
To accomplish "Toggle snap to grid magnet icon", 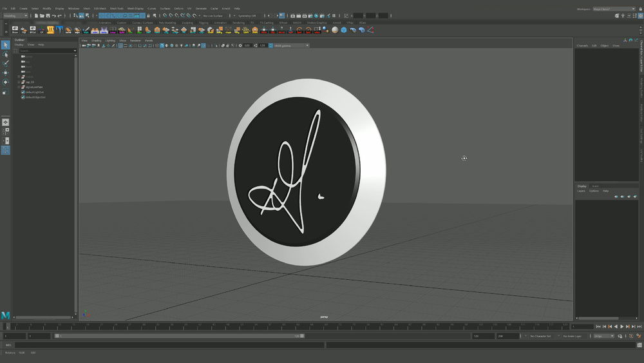I will (165, 15).
